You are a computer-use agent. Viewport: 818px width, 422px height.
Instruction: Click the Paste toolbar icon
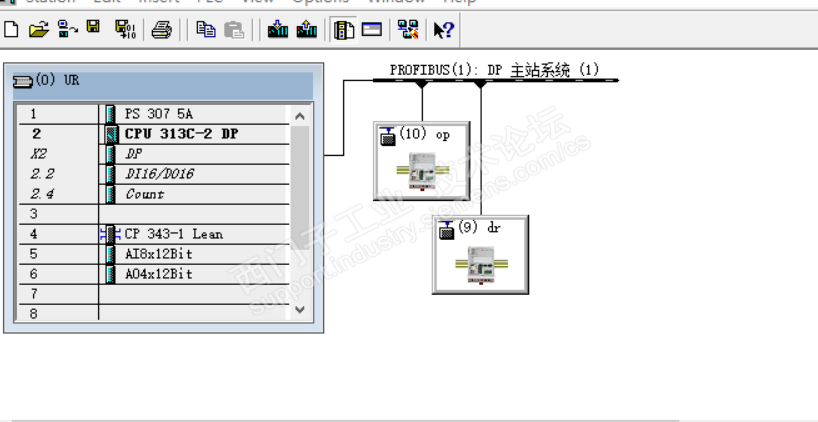point(234,29)
